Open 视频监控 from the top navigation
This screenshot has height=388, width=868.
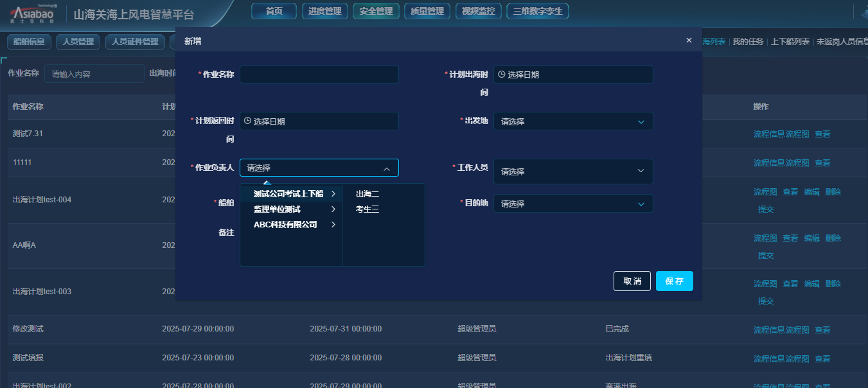(x=478, y=11)
